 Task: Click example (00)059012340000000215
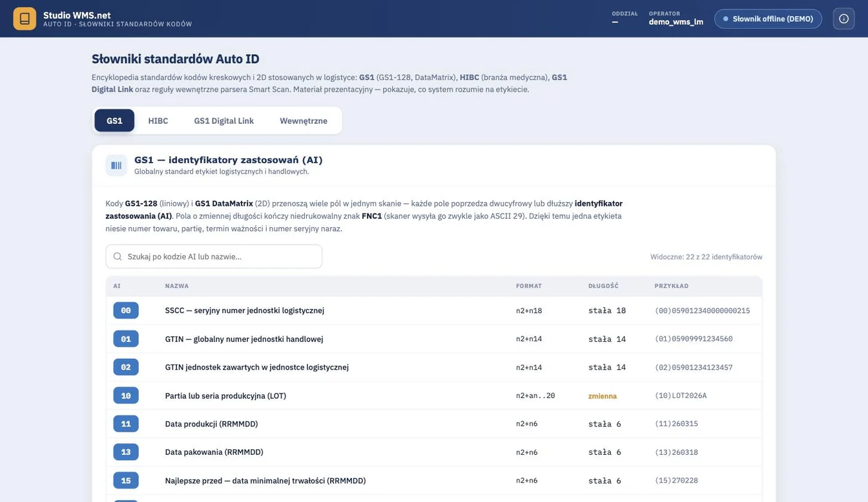(703, 310)
